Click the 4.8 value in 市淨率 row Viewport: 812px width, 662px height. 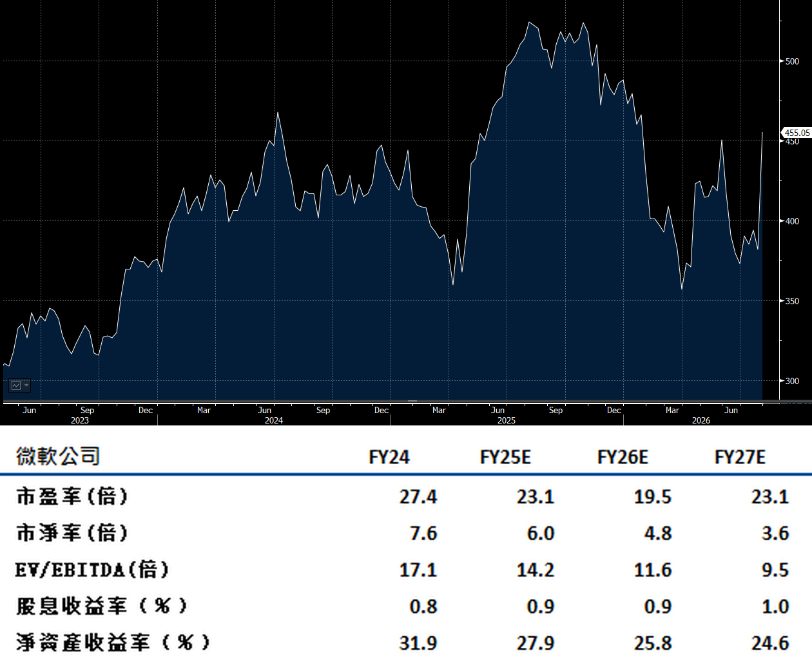pyautogui.click(x=658, y=534)
